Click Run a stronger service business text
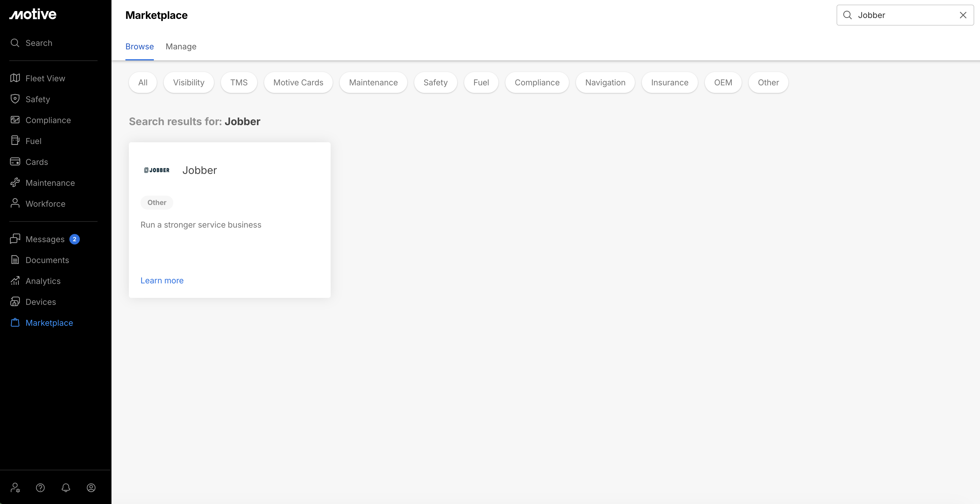Screen dimensions: 980x504 click(201, 225)
